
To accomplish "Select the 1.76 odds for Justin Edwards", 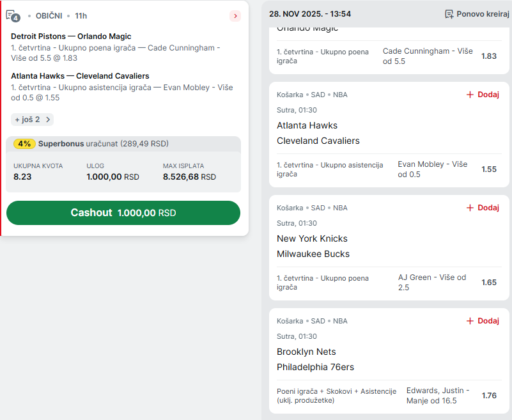I will pyautogui.click(x=489, y=396).
